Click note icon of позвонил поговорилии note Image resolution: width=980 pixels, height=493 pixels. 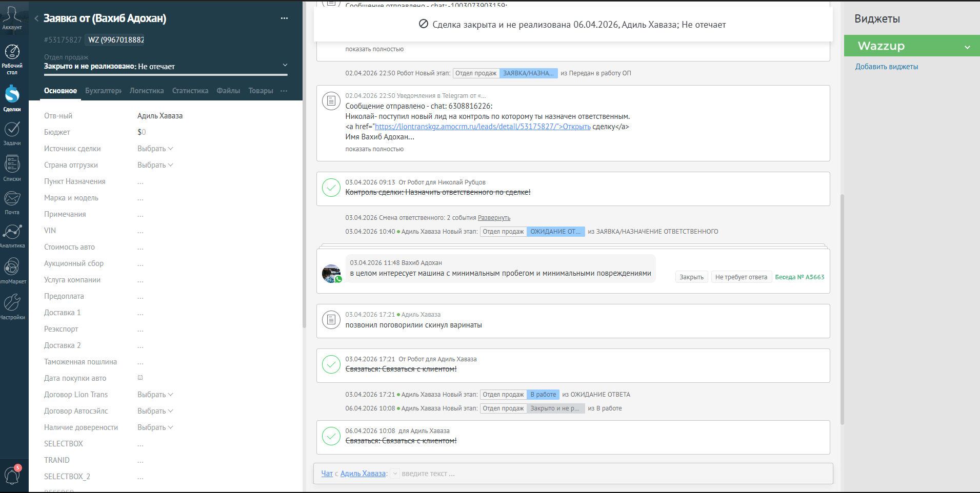point(331,320)
